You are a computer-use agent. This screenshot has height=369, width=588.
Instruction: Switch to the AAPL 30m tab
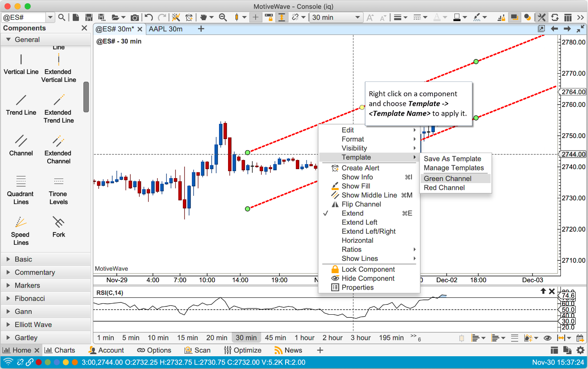pyautogui.click(x=166, y=29)
